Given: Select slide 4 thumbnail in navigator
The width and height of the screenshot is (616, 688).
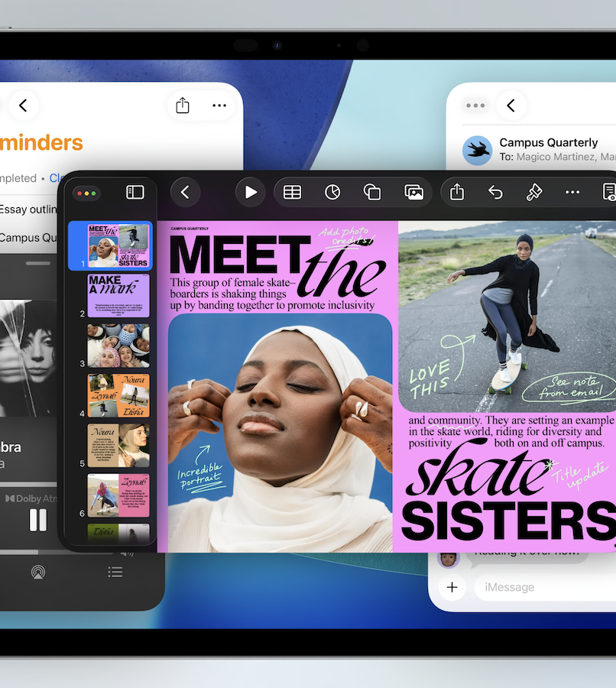Looking at the screenshot, I should click(x=118, y=395).
